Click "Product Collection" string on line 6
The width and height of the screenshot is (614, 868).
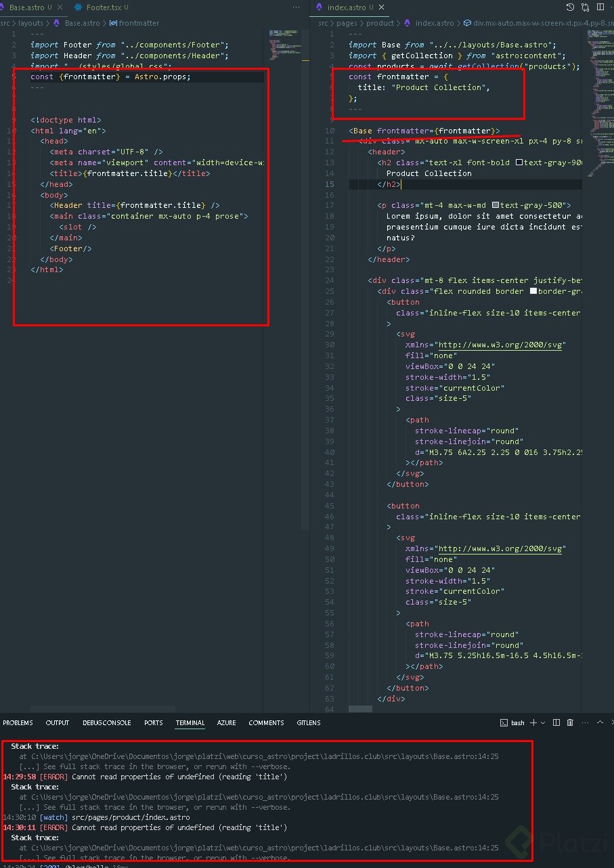pos(438,87)
